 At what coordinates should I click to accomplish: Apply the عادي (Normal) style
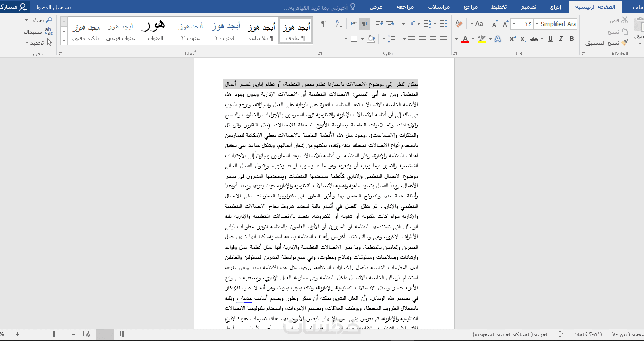coord(296,31)
